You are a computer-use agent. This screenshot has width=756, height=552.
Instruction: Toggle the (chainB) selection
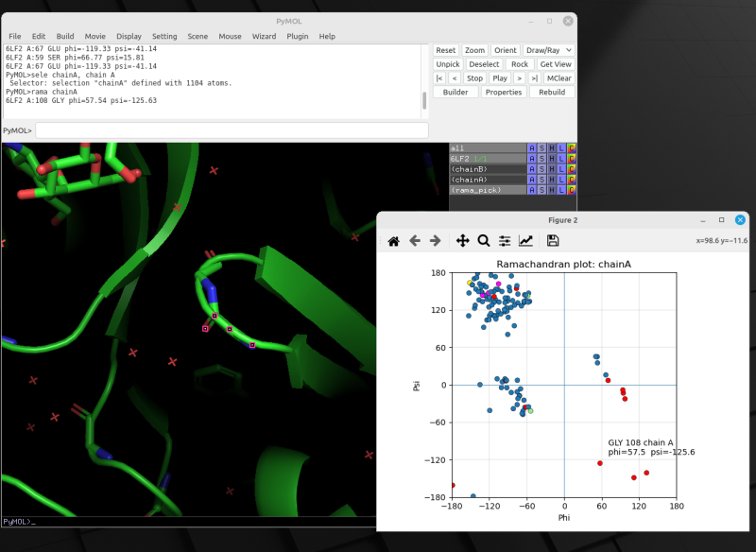pyautogui.click(x=488, y=169)
